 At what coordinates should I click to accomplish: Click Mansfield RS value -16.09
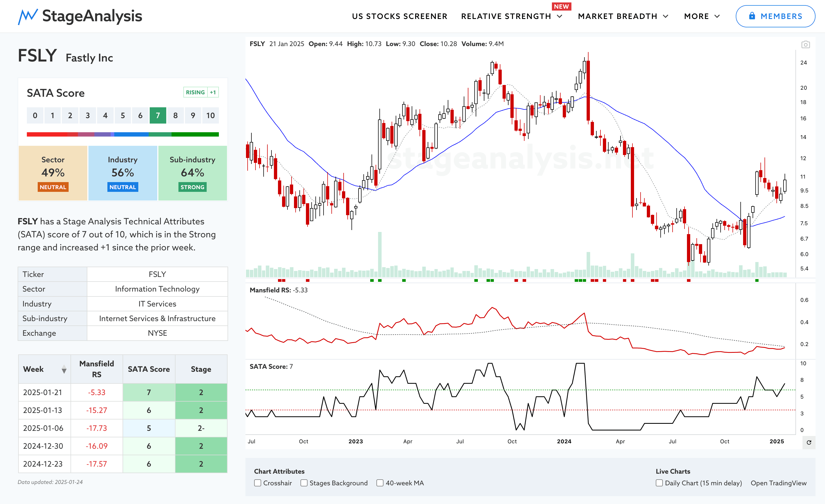point(97,446)
